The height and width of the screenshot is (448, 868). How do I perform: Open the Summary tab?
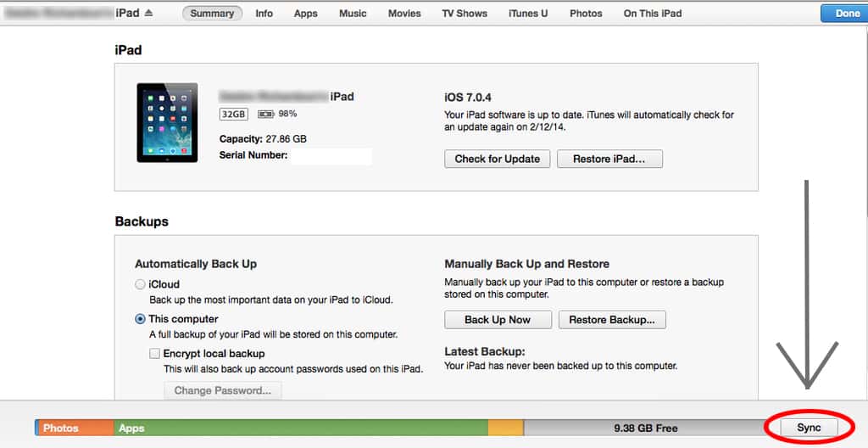(x=212, y=14)
